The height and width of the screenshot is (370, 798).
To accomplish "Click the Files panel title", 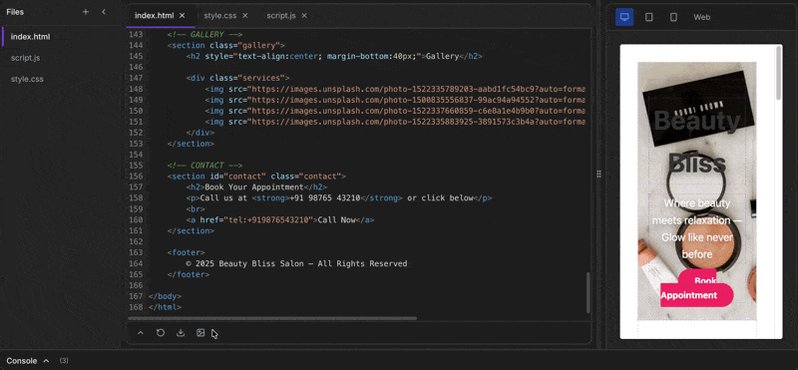I will point(15,12).
